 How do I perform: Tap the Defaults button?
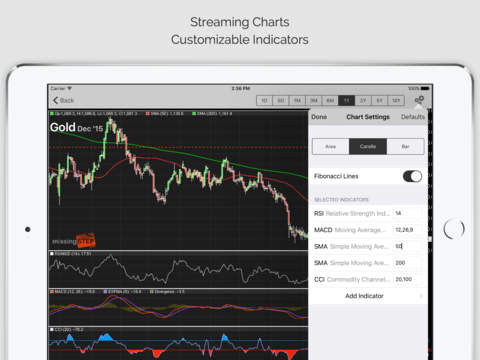click(x=413, y=117)
